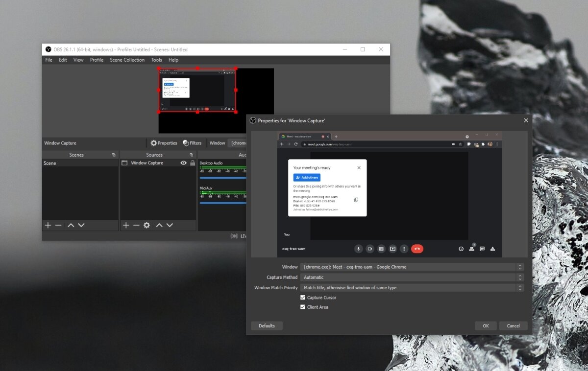Screen dimensions: 588x371
Task: Open source properties gear in the Sources panel
Action: coord(147,225)
